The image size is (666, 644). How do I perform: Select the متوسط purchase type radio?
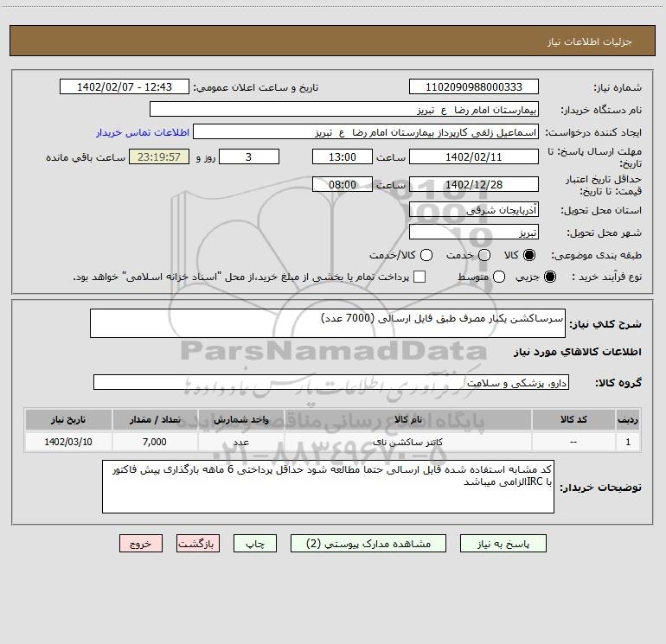click(x=499, y=277)
